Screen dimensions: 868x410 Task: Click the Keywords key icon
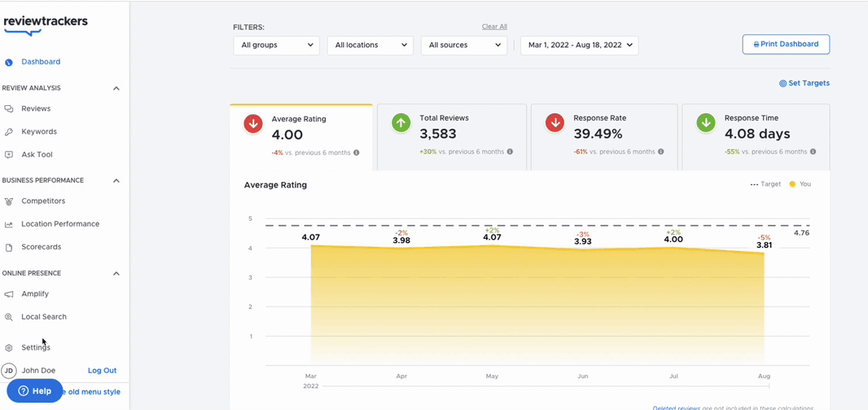[x=9, y=132]
